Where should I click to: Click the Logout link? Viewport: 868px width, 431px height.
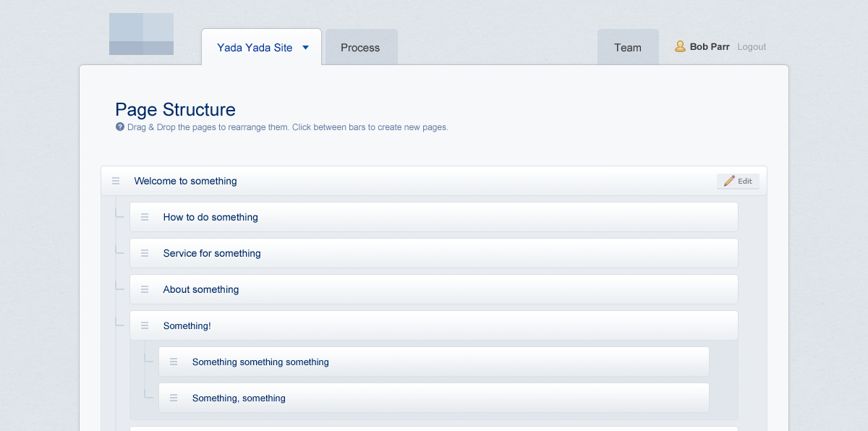click(x=752, y=46)
